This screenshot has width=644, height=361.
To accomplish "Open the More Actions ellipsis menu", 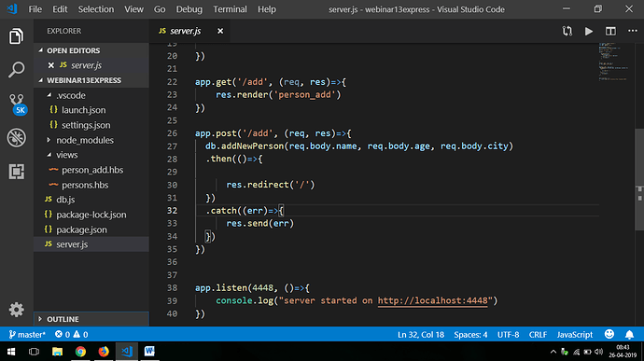I will 633,31.
